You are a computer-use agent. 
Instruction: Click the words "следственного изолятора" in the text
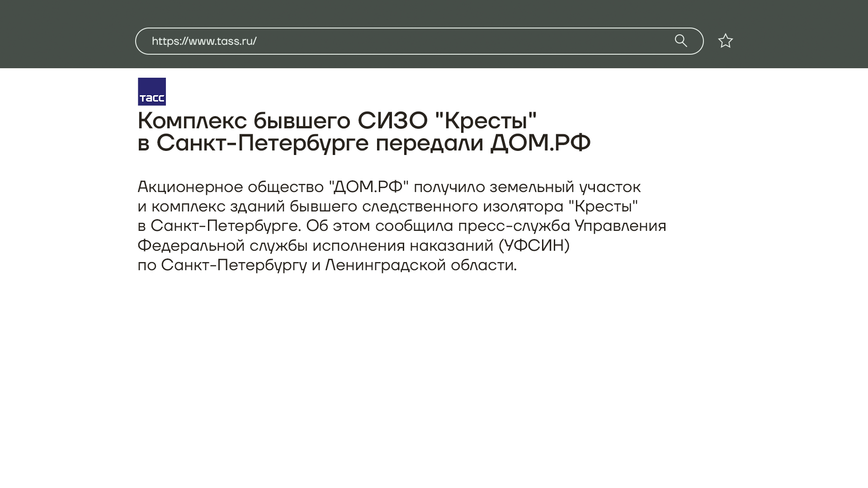tap(463, 206)
